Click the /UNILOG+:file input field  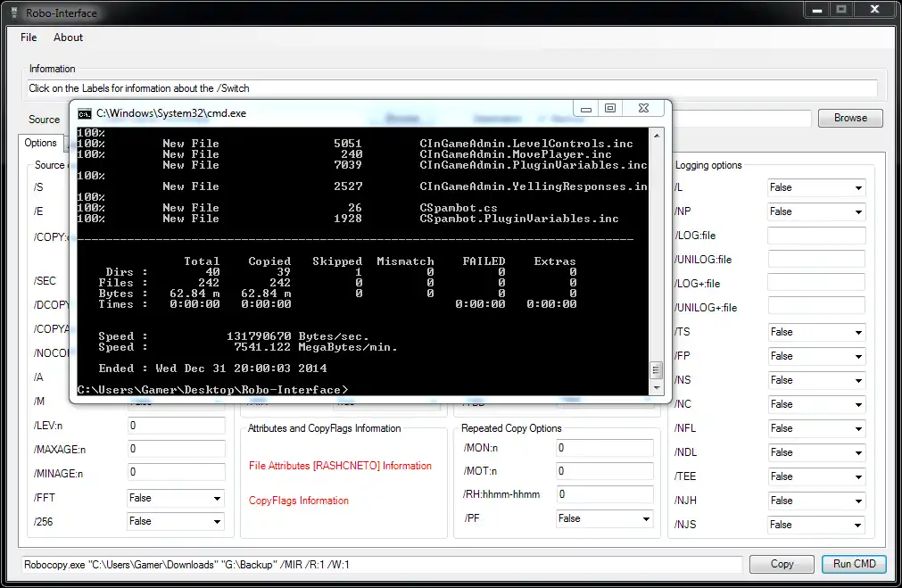coord(816,306)
